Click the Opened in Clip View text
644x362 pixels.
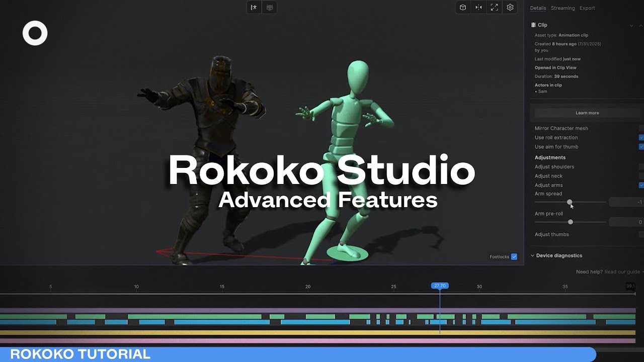pos(555,68)
